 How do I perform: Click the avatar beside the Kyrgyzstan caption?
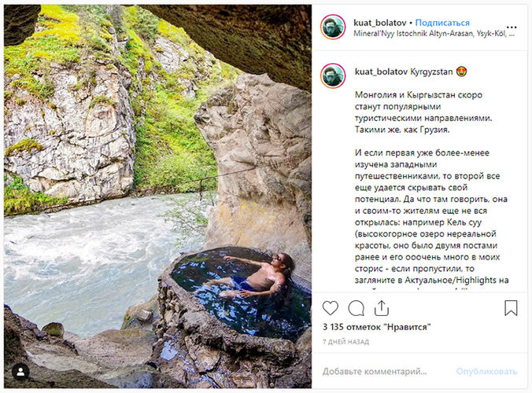[x=333, y=75]
